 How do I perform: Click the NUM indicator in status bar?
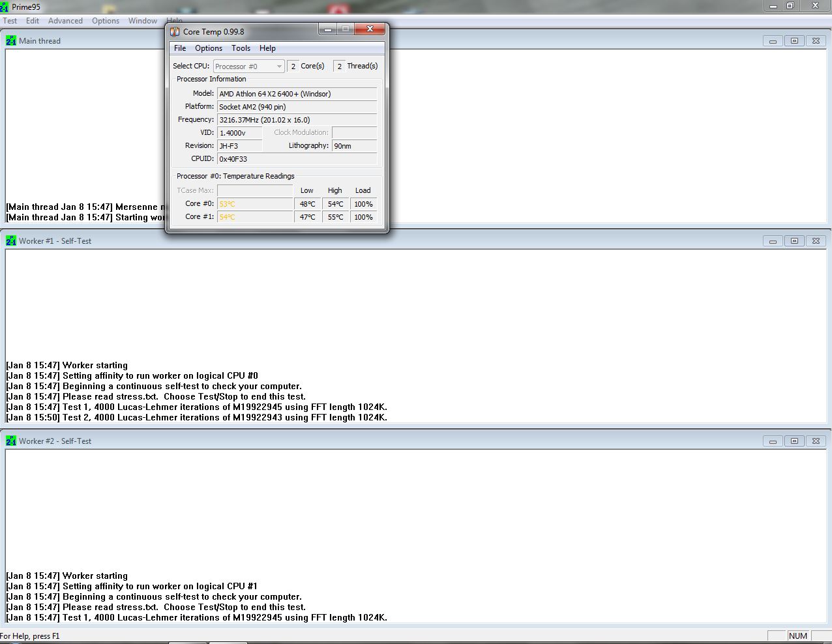coord(797,636)
